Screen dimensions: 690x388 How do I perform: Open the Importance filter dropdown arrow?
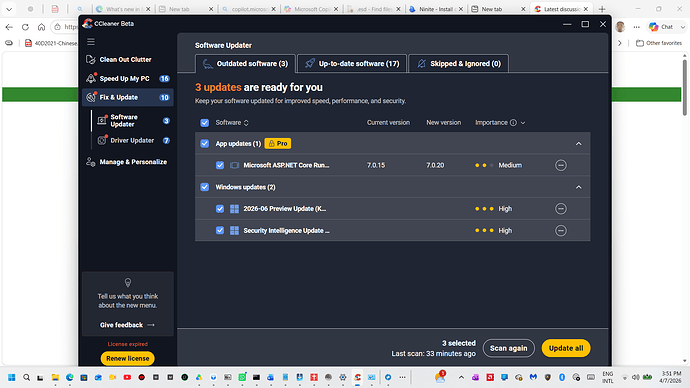[x=523, y=123]
